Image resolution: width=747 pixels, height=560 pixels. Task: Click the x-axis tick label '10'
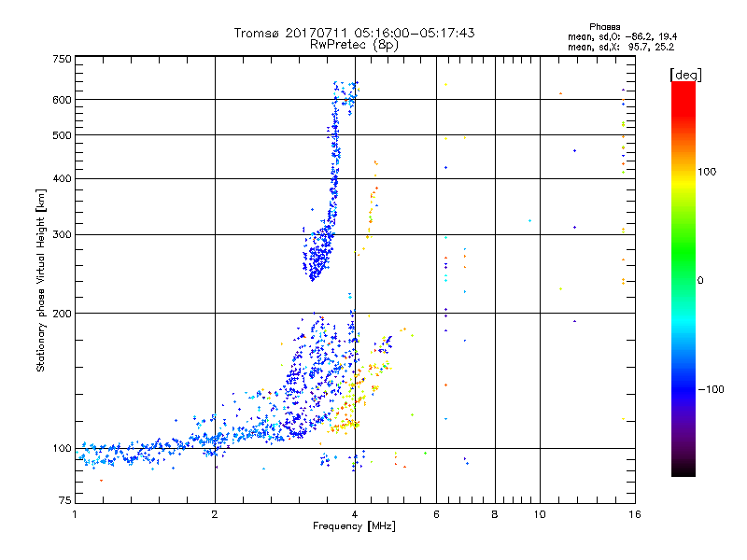540,514
